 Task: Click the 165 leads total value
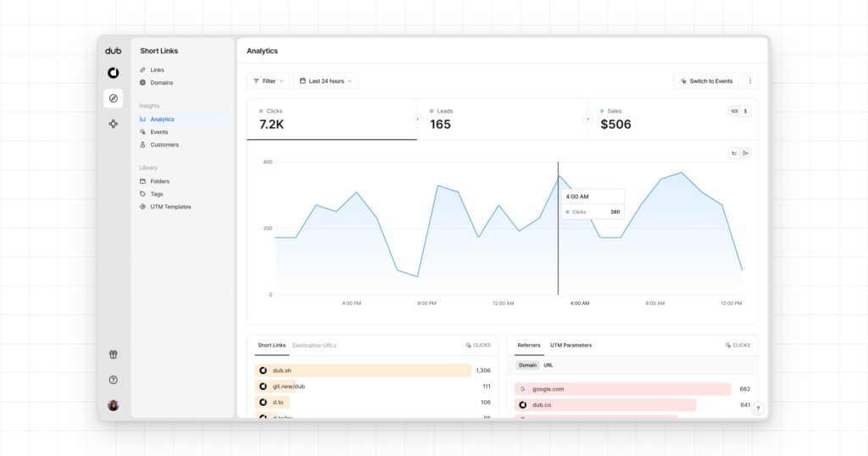click(x=440, y=125)
